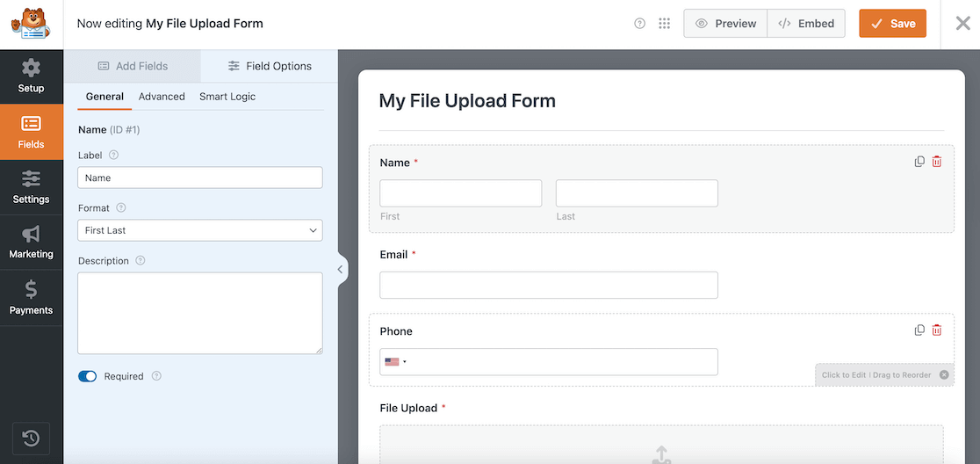Open the help question mark icon in header

[639, 24]
